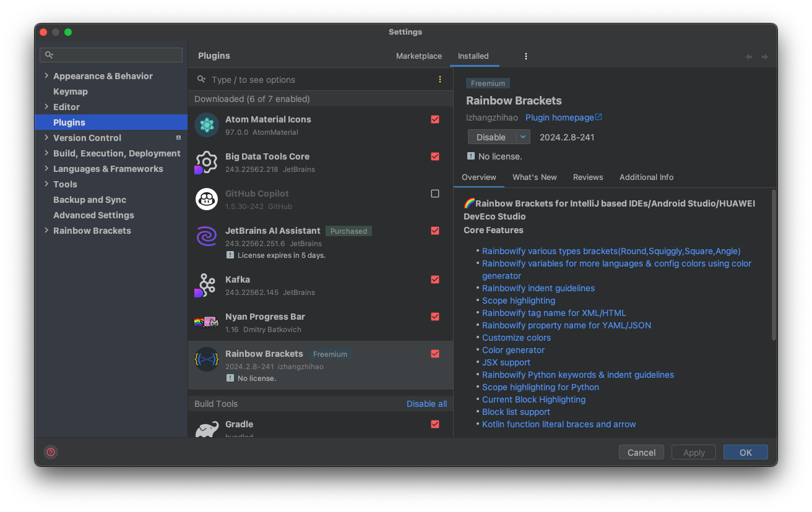The image size is (812, 512).
Task: Focus the settings search field
Action: tap(111, 55)
